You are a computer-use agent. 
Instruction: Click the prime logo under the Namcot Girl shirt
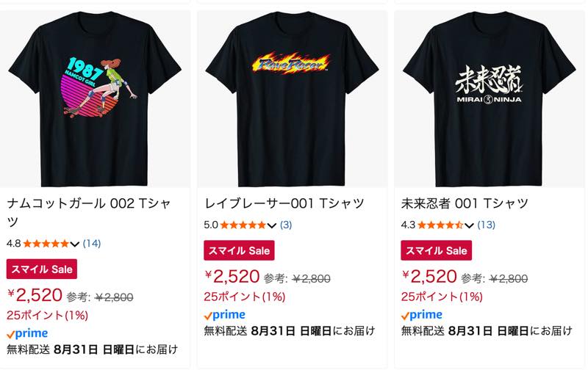click(27, 334)
